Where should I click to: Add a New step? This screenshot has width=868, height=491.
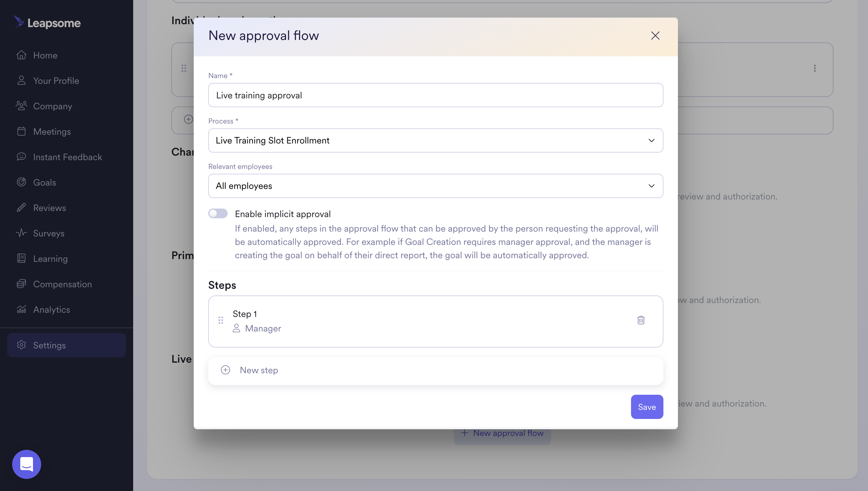pyautogui.click(x=436, y=370)
